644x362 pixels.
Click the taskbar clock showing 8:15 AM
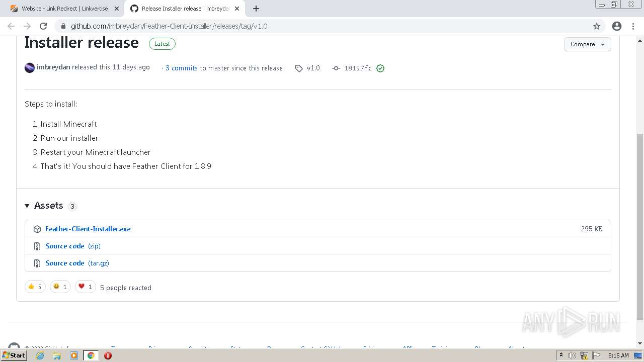(x=618, y=355)
